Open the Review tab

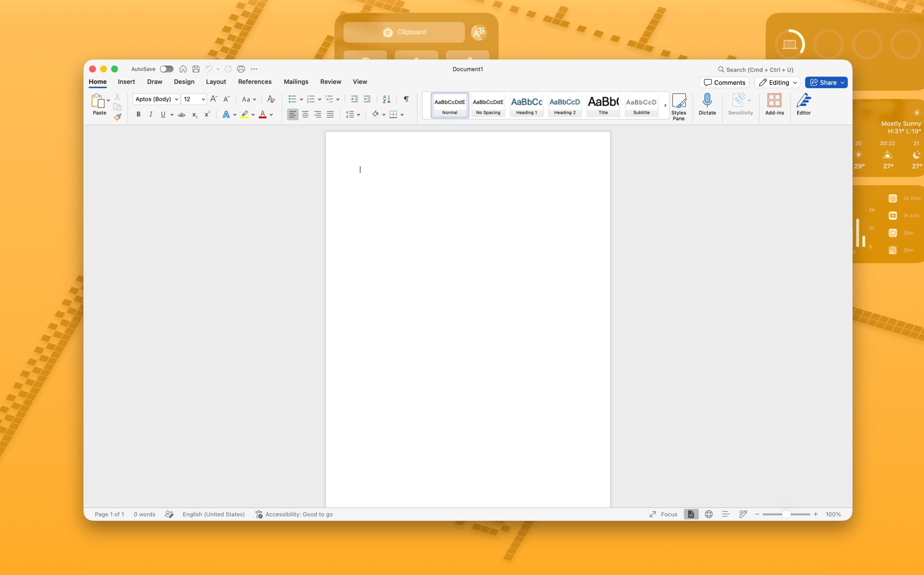point(330,82)
